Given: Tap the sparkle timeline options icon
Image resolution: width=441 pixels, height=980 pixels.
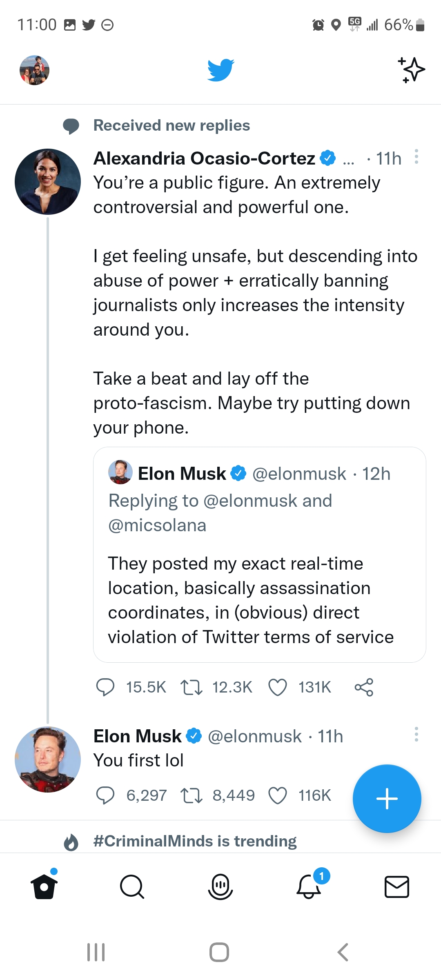Looking at the screenshot, I should [x=412, y=70].
